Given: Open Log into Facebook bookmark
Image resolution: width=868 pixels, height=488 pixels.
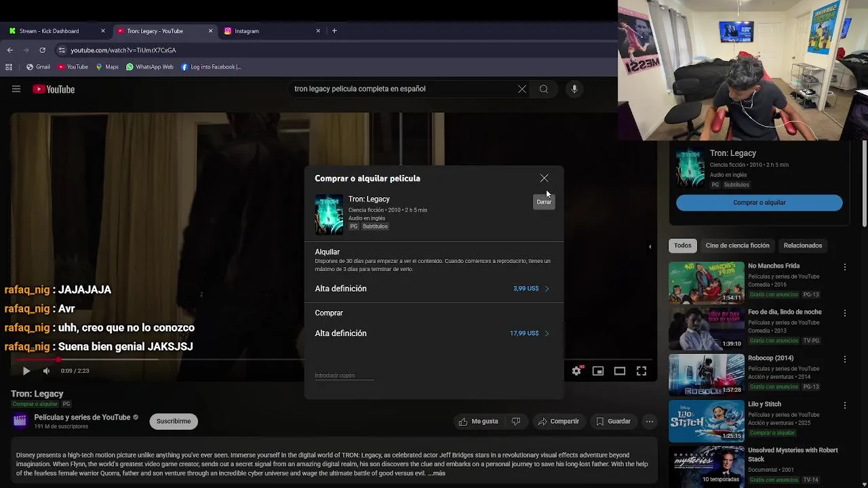Looking at the screenshot, I should pos(211,67).
